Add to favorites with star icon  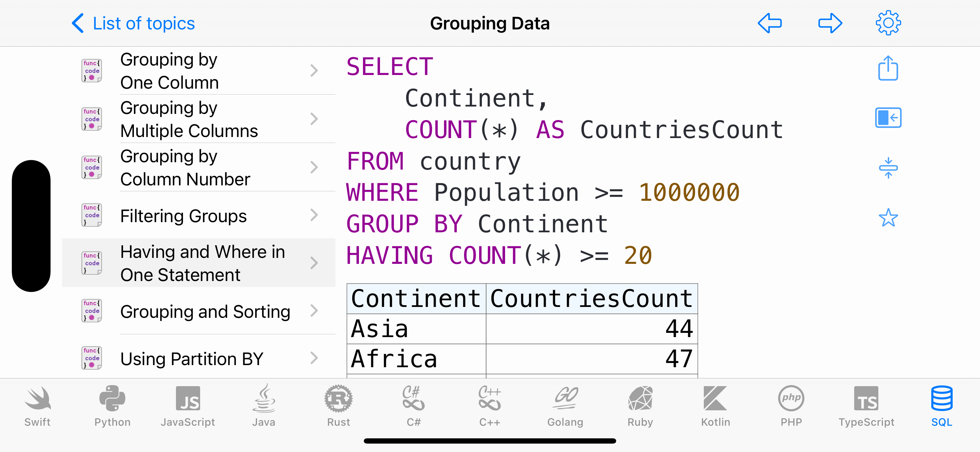tap(888, 218)
